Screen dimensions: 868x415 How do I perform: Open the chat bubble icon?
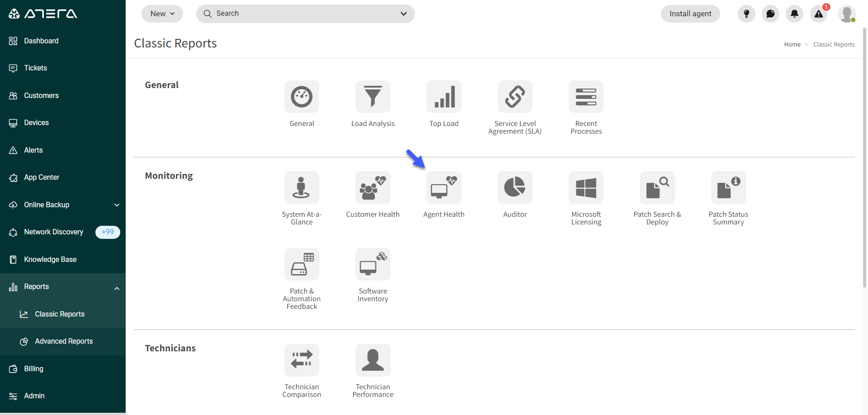[x=770, y=14]
